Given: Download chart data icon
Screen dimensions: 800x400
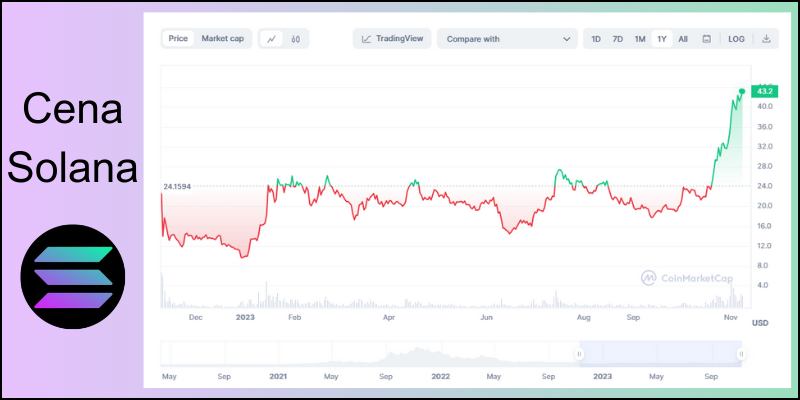Looking at the screenshot, I should click(x=766, y=39).
